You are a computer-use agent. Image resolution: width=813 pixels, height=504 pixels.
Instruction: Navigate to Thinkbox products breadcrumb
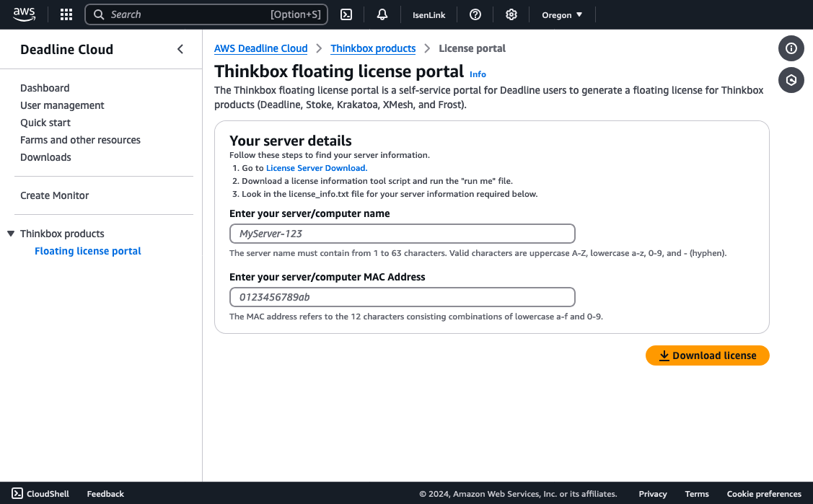coord(373,48)
